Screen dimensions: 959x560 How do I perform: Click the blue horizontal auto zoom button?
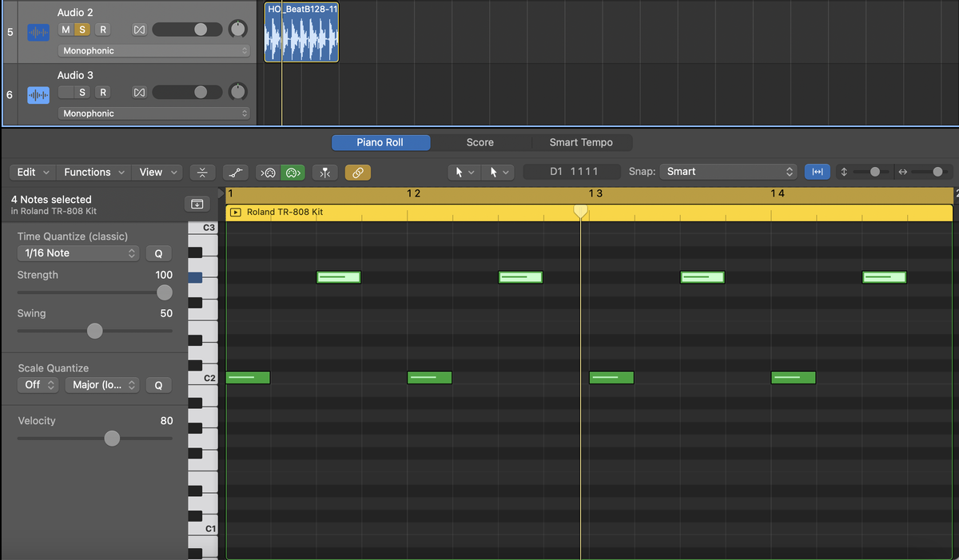(x=817, y=172)
